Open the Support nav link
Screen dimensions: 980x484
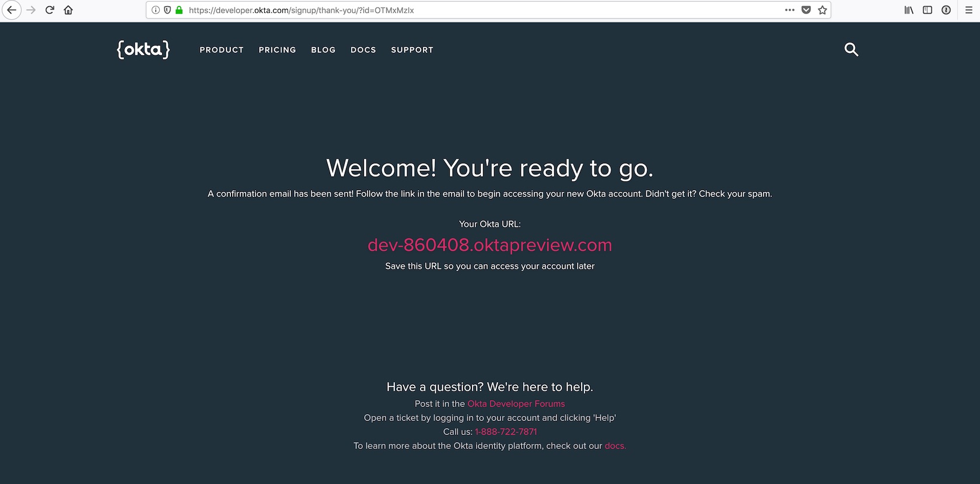click(x=412, y=50)
